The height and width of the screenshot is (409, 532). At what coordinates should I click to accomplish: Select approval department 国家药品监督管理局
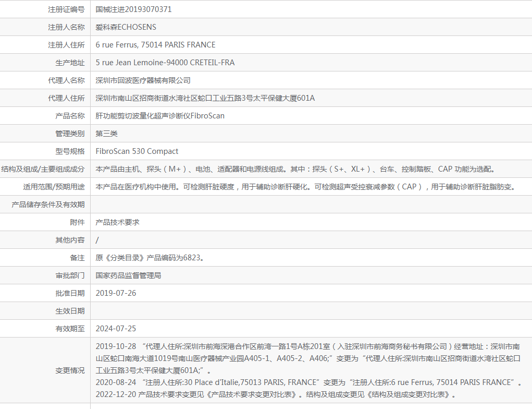[x=128, y=275]
